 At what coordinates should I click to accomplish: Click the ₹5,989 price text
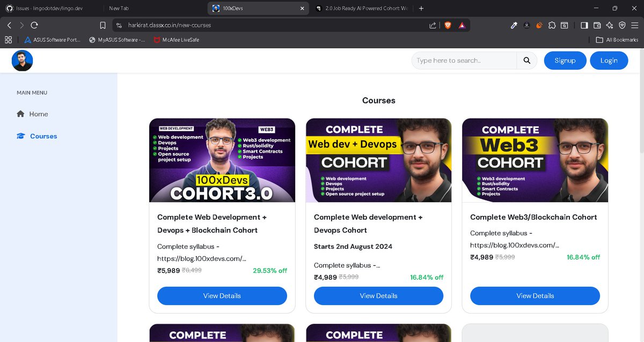(x=169, y=271)
